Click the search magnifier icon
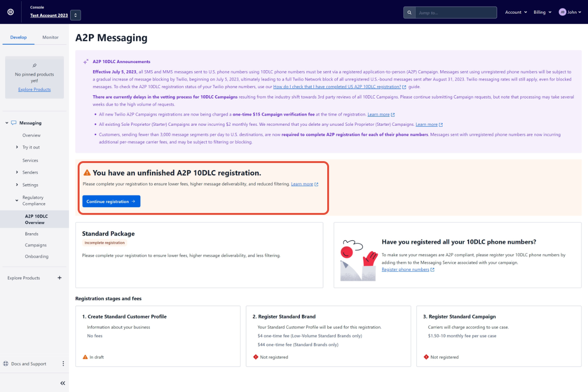588x392 pixels. click(x=409, y=13)
